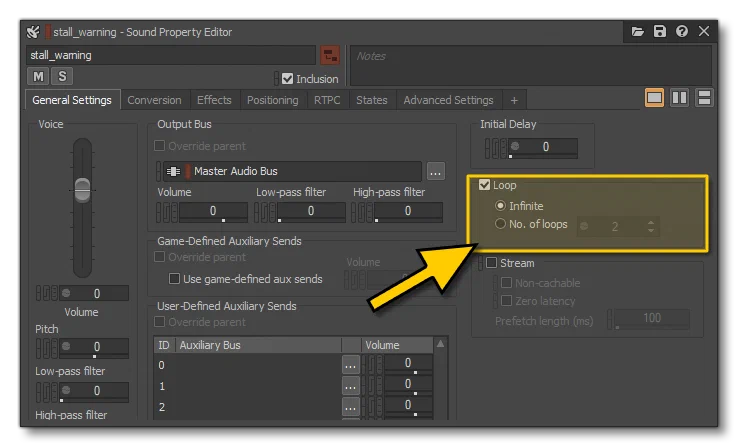738x447 pixels.
Task: Click the Voice volume fader handle
Action: click(82, 190)
